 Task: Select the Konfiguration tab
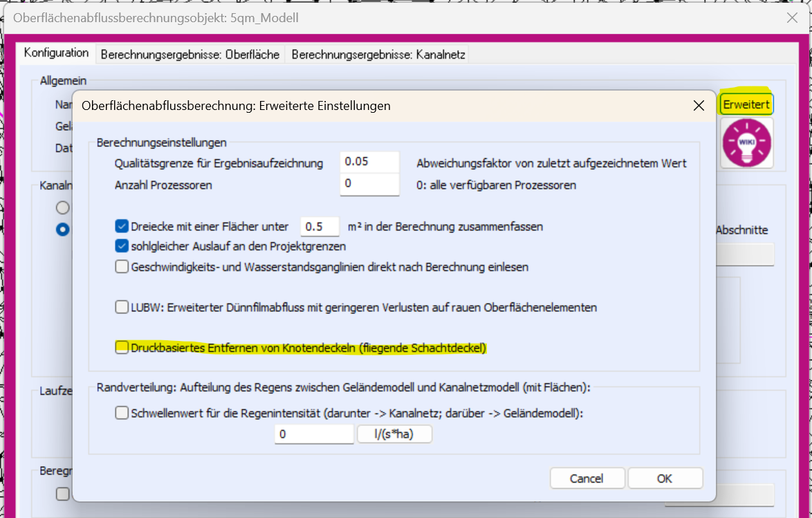coord(56,53)
